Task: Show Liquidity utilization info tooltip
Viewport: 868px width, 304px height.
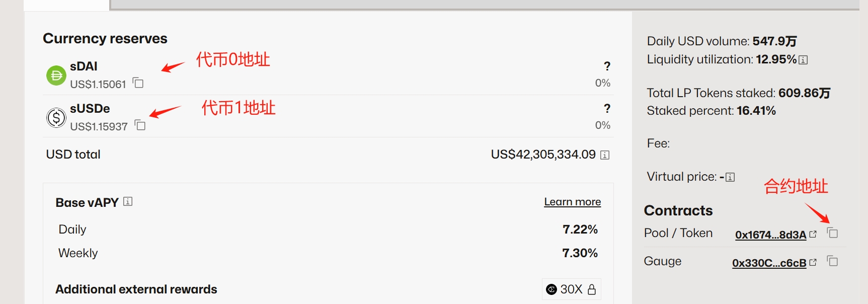Action: click(x=803, y=60)
